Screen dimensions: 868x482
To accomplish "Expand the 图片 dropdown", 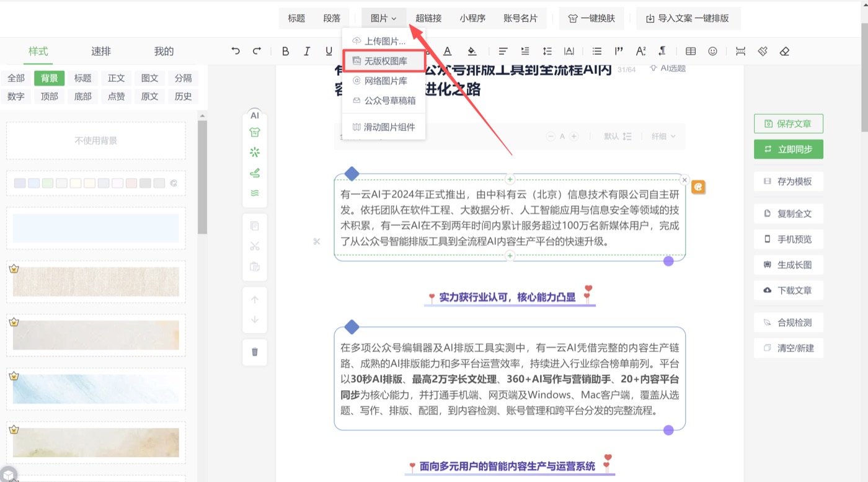I will click(x=384, y=18).
